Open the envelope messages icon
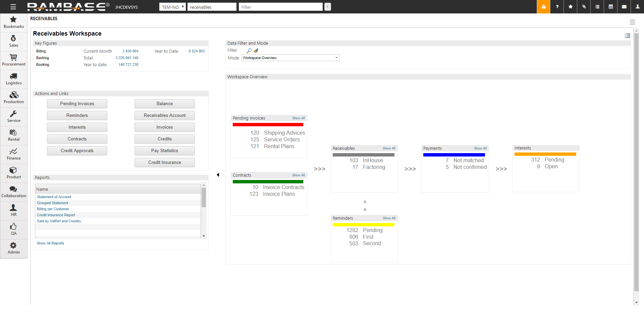This screenshot has width=644, height=315. click(624, 7)
